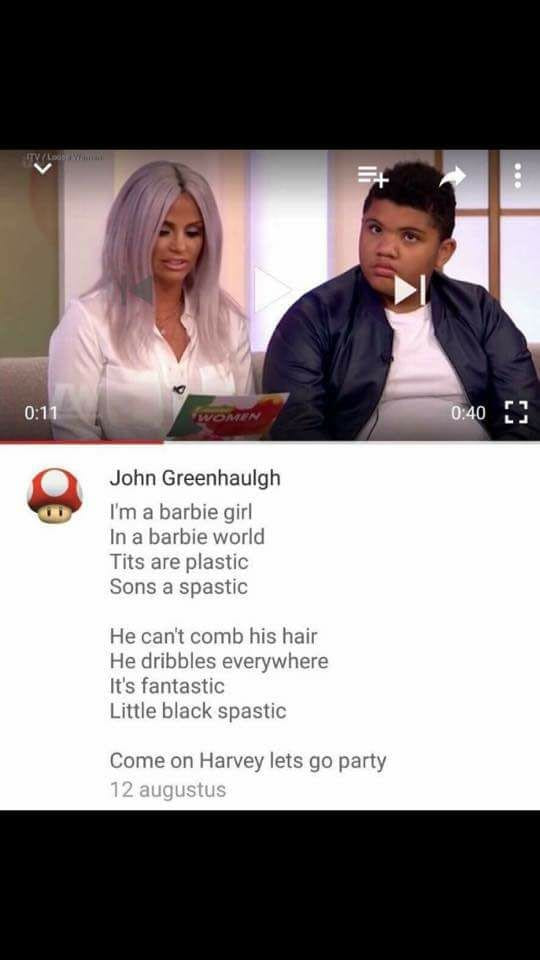540x960 pixels.
Task: Go back to the previous video
Action: 140,290
